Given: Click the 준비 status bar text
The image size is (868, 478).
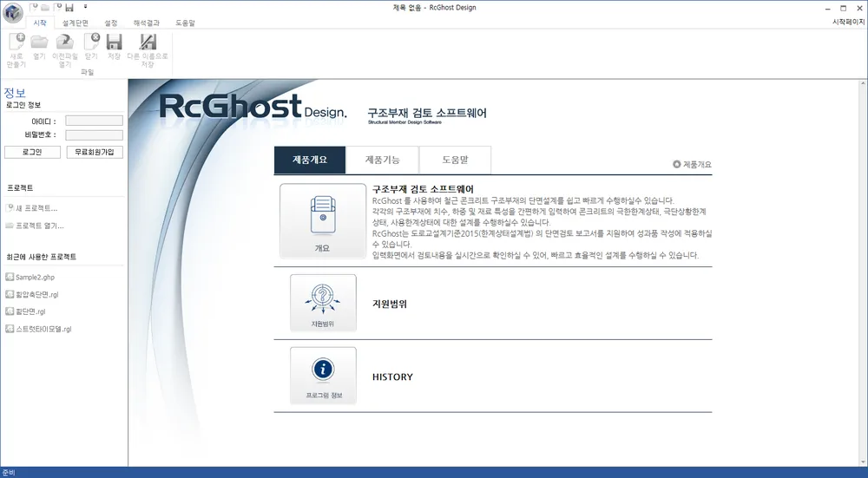Looking at the screenshot, I should (x=9, y=473).
